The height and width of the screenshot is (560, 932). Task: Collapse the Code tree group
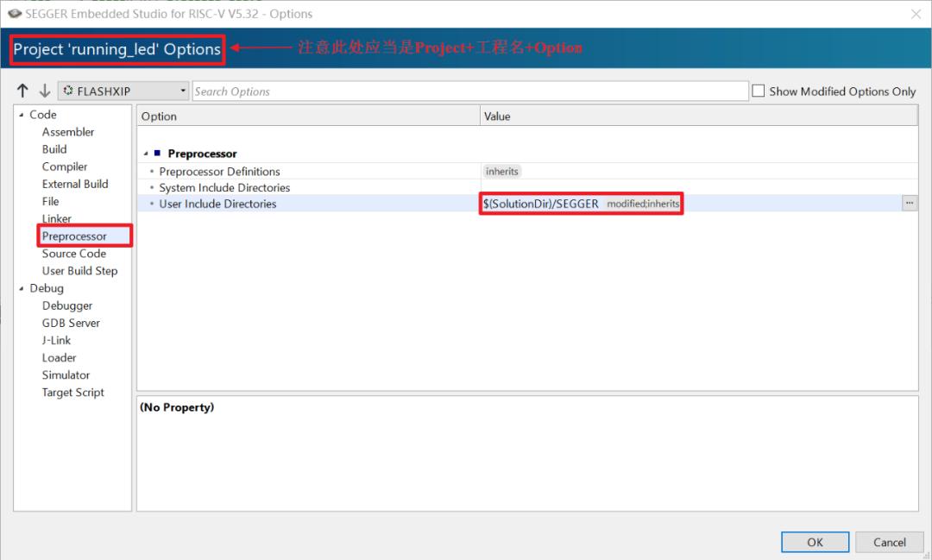pyautogui.click(x=22, y=115)
